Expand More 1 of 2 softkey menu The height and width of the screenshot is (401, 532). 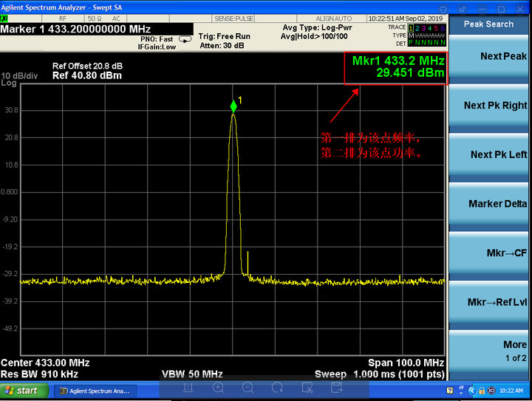[489, 351]
